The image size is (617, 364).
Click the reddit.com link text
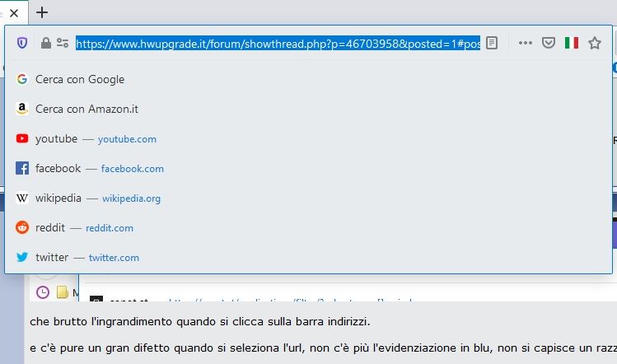pyautogui.click(x=110, y=228)
